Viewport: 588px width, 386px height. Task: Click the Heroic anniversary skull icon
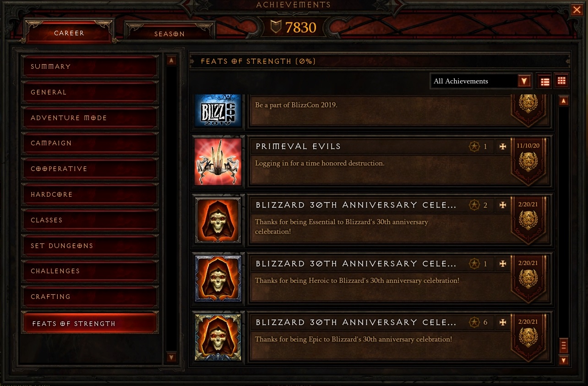click(x=218, y=279)
